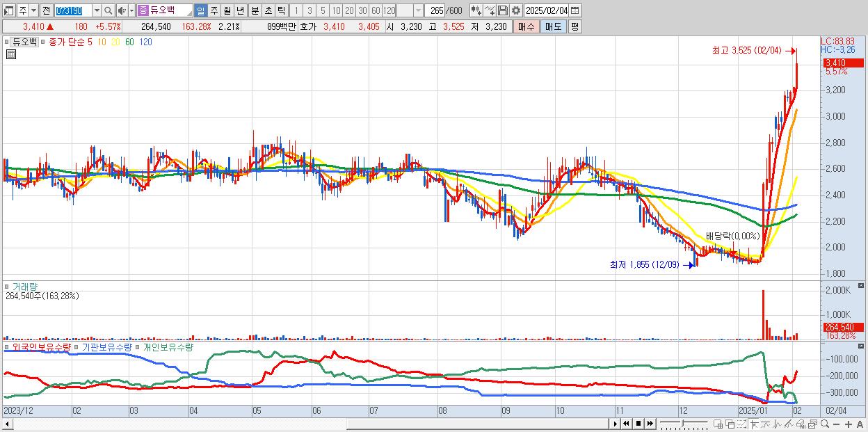Viewport: 868px width, 432px height.
Task: Click the blue 매도 sell button
Action: 554,26
